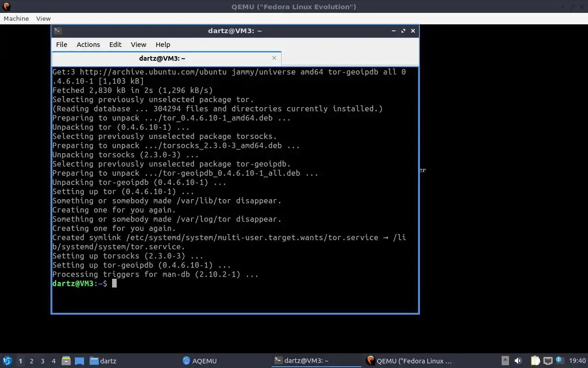The width and height of the screenshot is (588, 368).
Task: Click the dartz@VM3: ~ window title bar
Action: (235, 31)
